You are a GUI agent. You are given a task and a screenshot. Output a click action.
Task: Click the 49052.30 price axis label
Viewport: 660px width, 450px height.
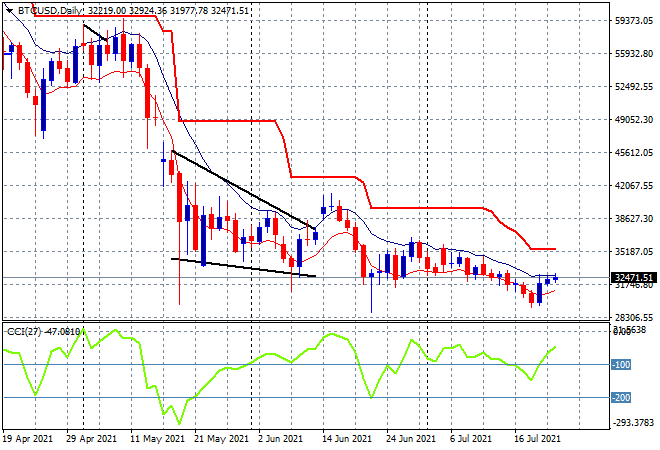pos(634,120)
